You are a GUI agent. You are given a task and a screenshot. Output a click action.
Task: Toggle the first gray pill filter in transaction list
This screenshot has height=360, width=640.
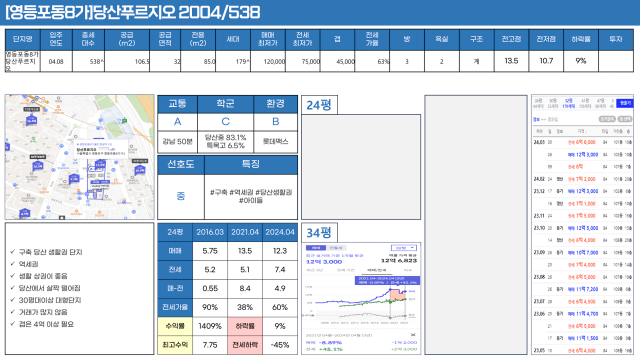tap(607, 119)
